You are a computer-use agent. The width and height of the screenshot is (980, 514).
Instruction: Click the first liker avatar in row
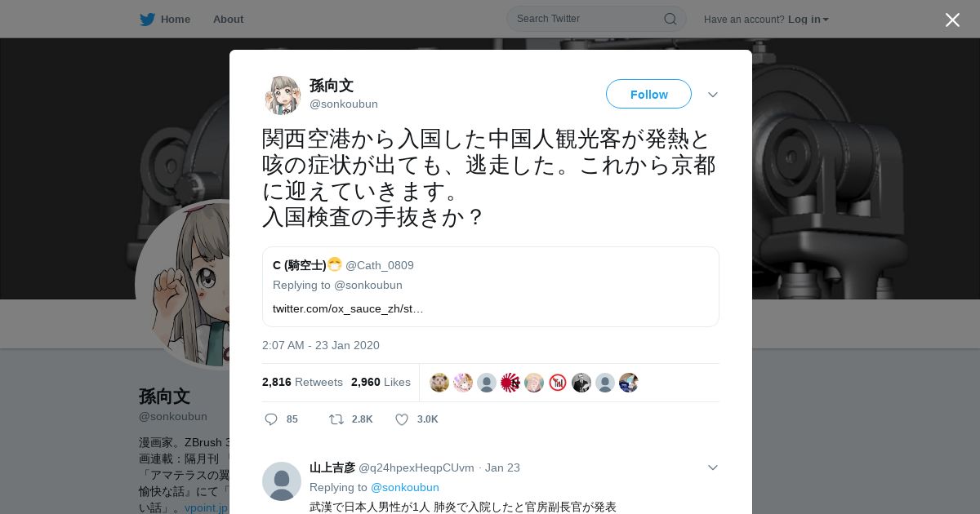(439, 383)
